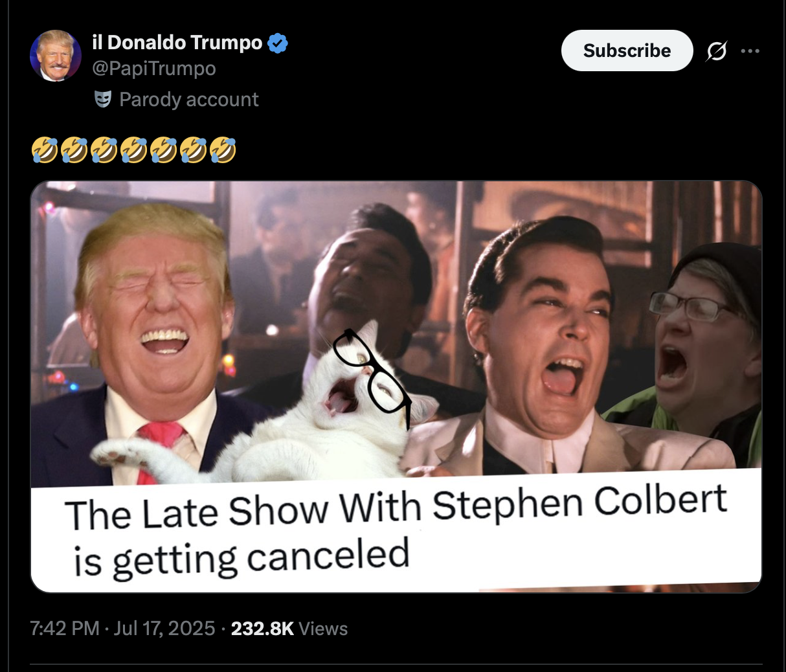Click the background man laughing head-back

coord(369,285)
